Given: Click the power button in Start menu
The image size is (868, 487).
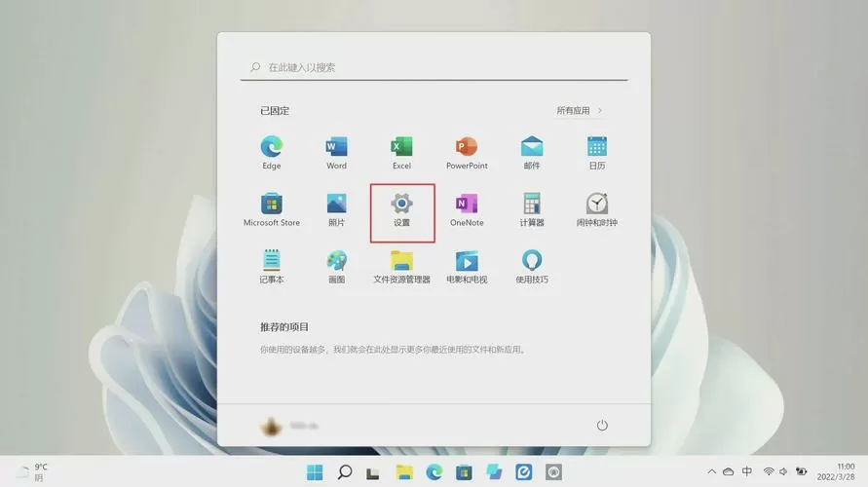Looking at the screenshot, I should click(602, 425).
